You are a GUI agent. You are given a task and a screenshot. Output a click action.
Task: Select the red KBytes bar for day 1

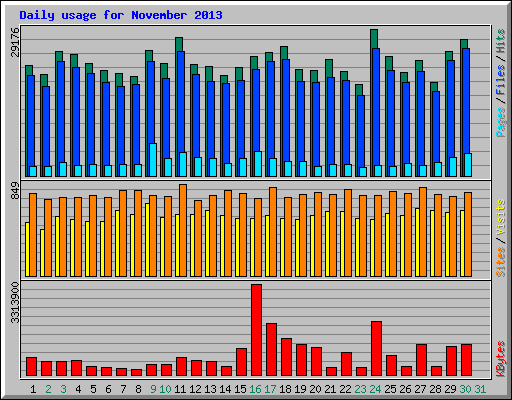click(x=31, y=367)
